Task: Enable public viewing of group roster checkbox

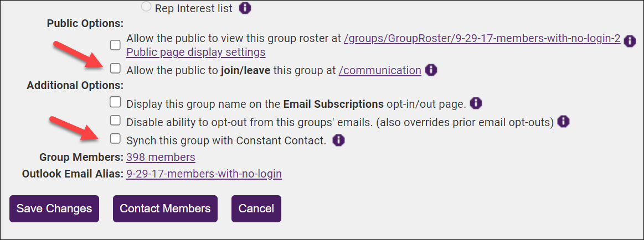Action: click(115, 45)
